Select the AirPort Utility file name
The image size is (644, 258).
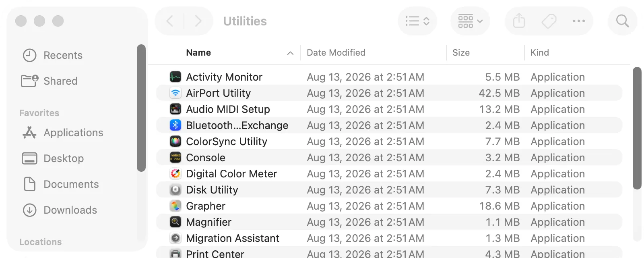click(x=219, y=93)
